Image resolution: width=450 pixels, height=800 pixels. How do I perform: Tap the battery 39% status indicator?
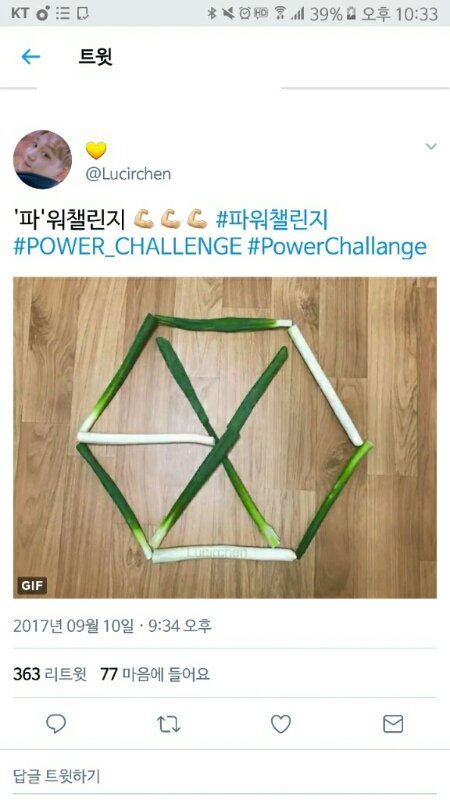[333, 13]
